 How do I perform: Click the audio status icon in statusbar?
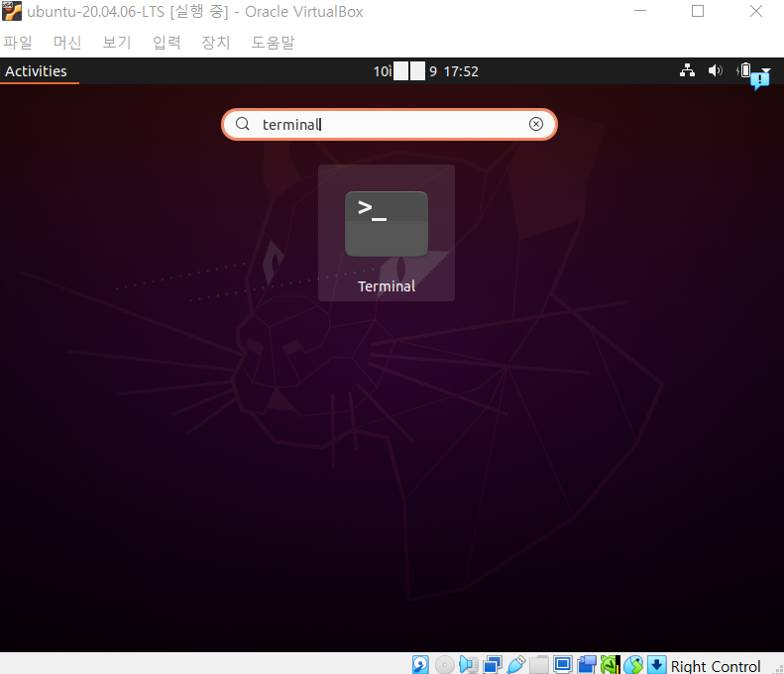469,664
